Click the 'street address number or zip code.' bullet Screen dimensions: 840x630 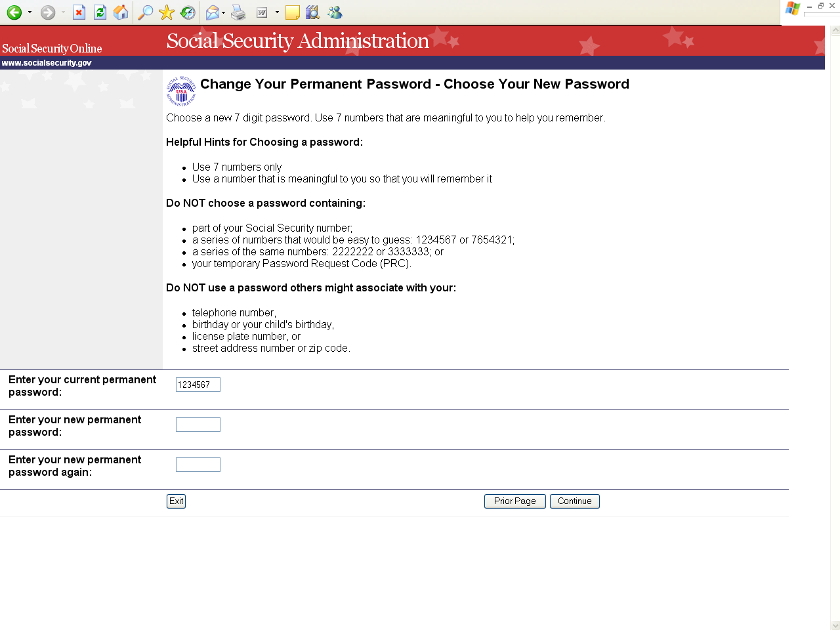(x=271, y=348)
